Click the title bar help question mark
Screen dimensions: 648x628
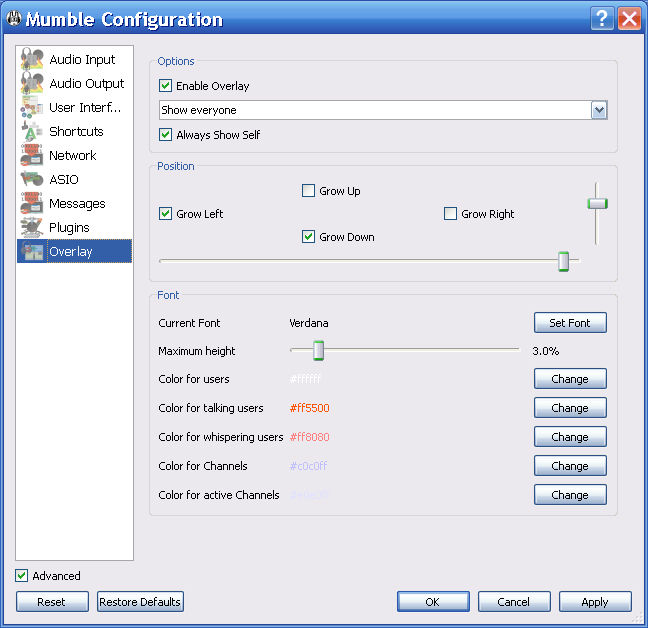tap(602, 19)
